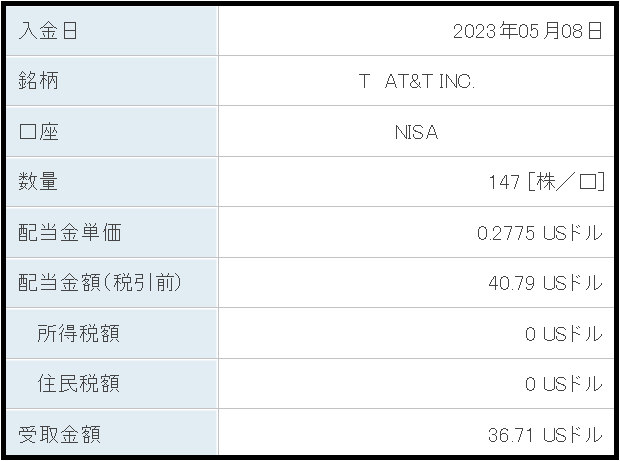Click the 配当金額(税引前) label
The image size is (620, 461).
(100, 283)
